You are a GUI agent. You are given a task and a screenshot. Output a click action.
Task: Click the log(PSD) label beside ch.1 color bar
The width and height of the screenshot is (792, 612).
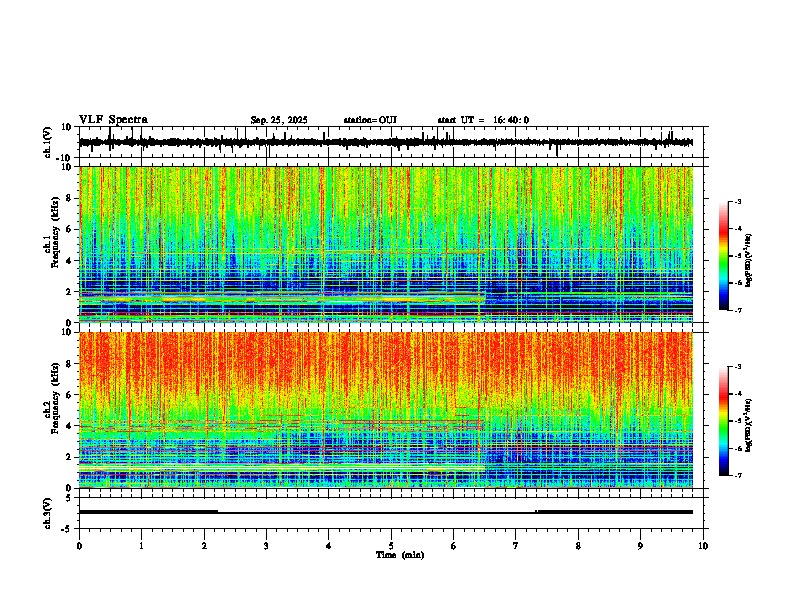(749, 260)
